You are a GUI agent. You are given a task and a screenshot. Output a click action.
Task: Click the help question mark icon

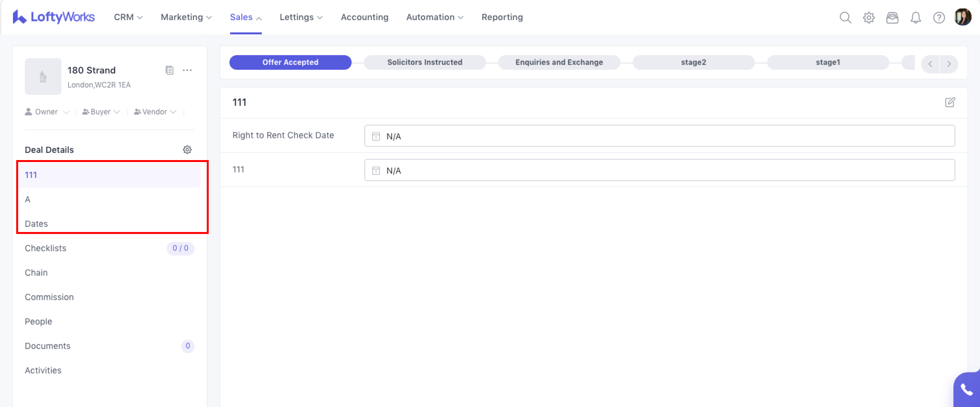939,17
